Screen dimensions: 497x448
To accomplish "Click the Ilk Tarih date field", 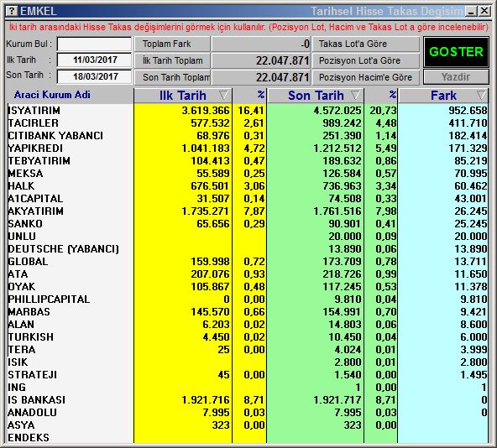I will pyautogui.click(x=94, y=60).
